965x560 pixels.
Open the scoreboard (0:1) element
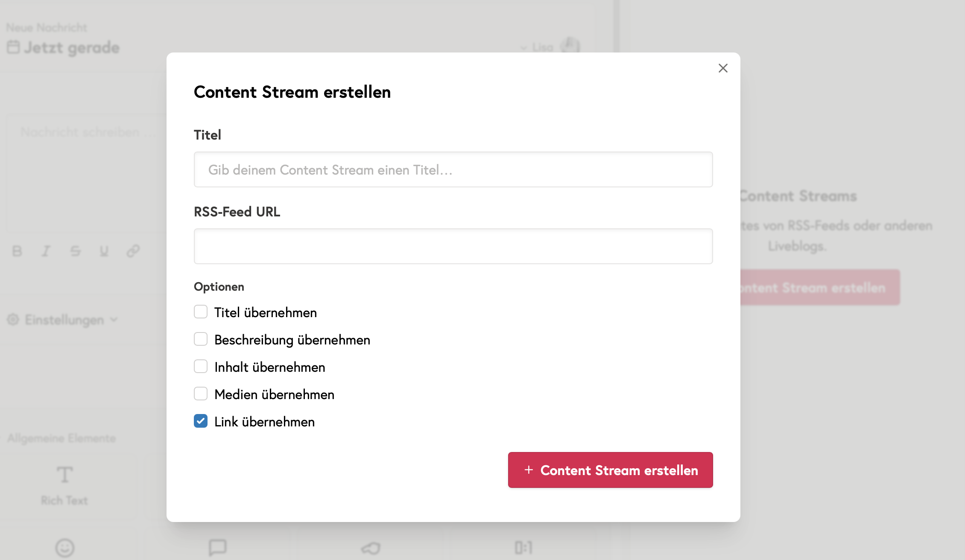click(523, 548)
